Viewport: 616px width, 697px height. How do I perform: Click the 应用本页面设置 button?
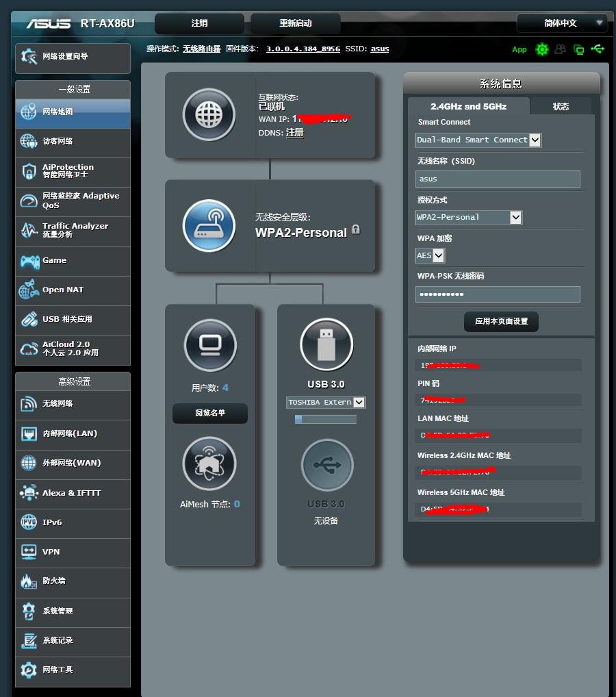pos(501,321)
